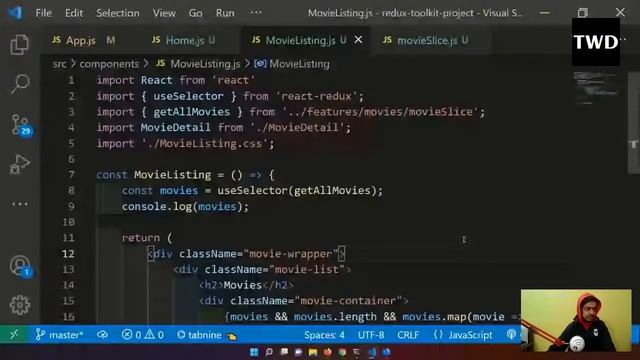Click the cloud publish icon in status bar
The width and height of the screenshot is (640, 360).
[x=102, y=335]
